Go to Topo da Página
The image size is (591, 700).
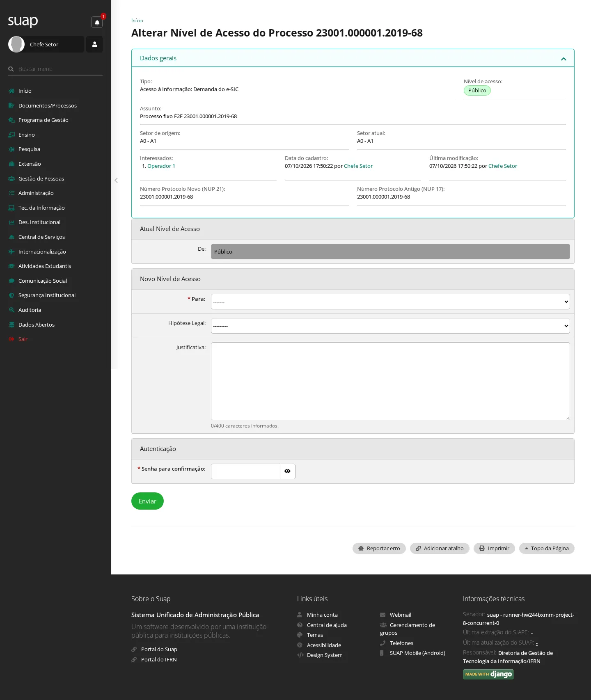[x=547, y=548]
